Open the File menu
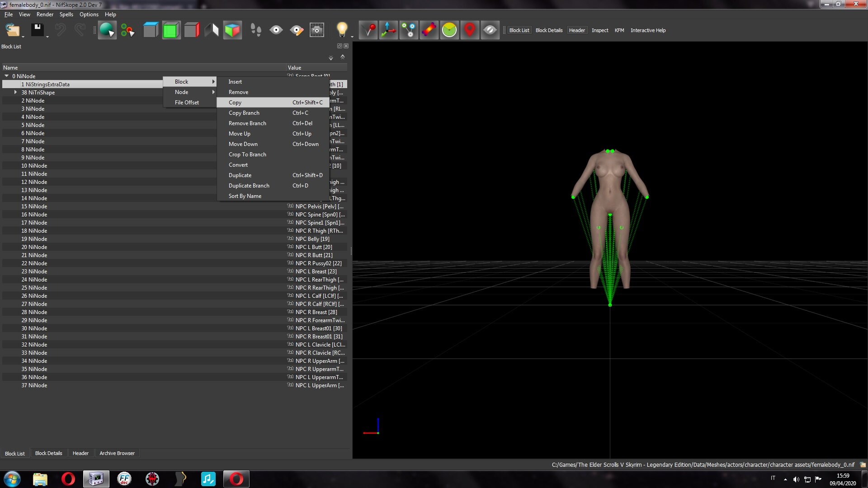This screenshot has width=868, height=488. click(9, 14)
